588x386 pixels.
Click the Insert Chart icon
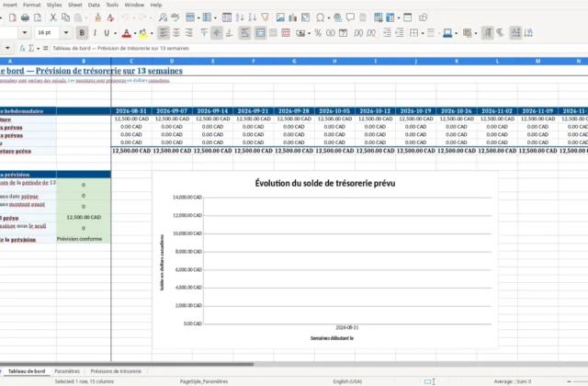[292, 17]
